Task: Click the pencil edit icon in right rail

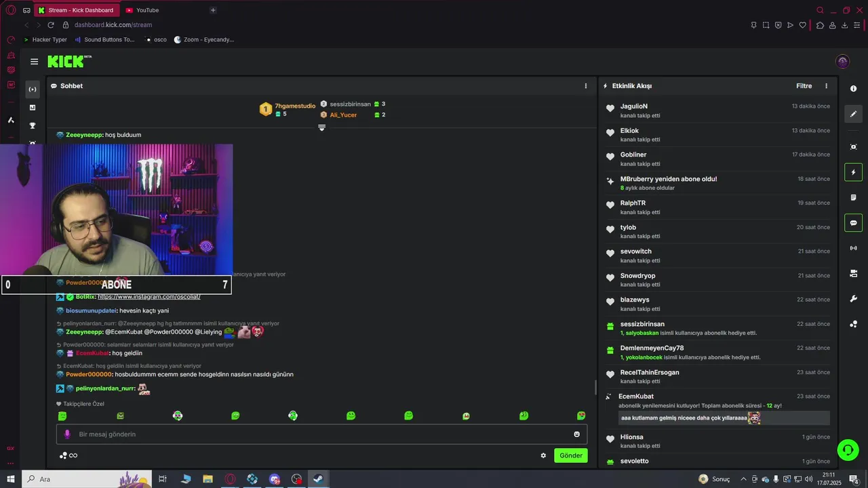Action: coord(853,114)
